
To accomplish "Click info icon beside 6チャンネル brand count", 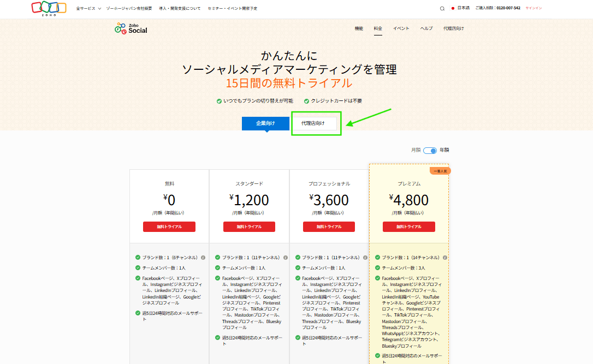I will tap(203, 258).
